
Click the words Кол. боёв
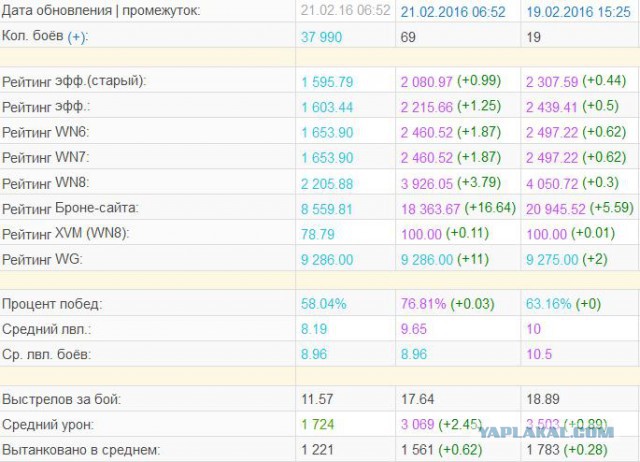32,36
